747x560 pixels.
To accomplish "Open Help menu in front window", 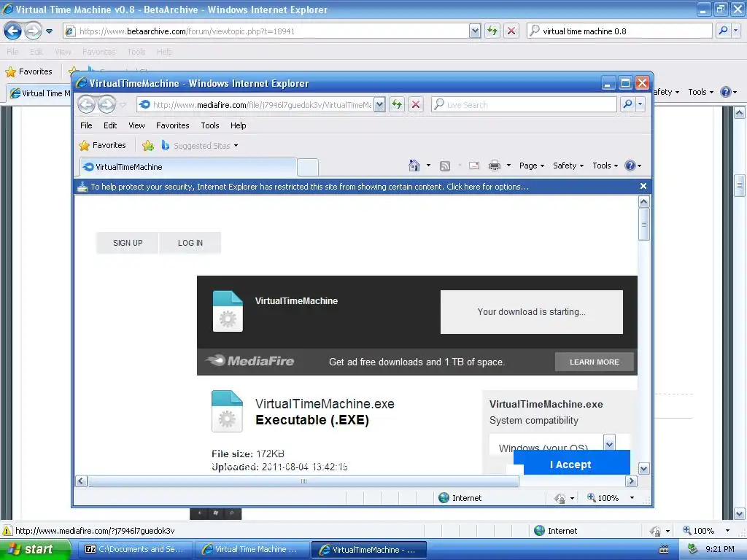I will click(239, 125).
